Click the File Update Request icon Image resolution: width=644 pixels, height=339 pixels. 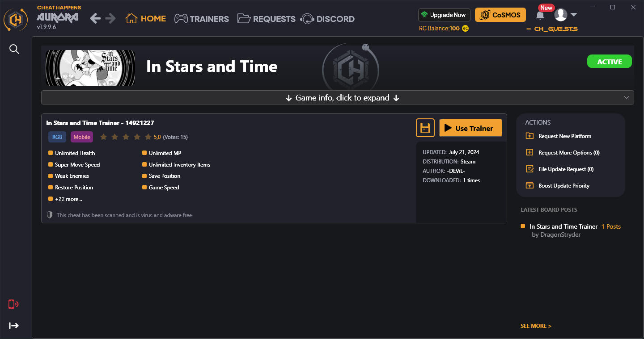coord(530,169)
